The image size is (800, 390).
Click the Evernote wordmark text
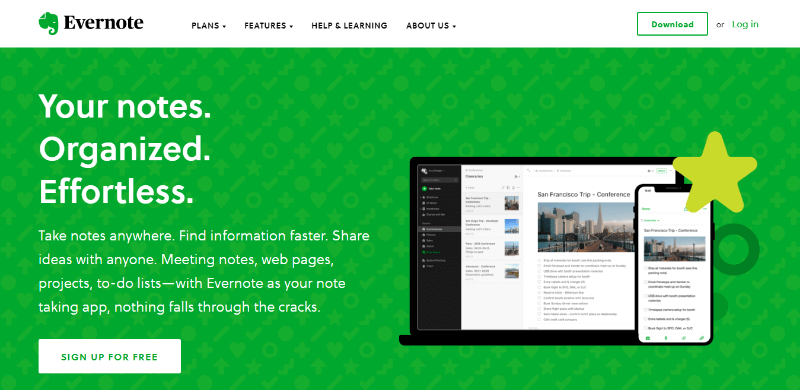[x=104, y=23]
